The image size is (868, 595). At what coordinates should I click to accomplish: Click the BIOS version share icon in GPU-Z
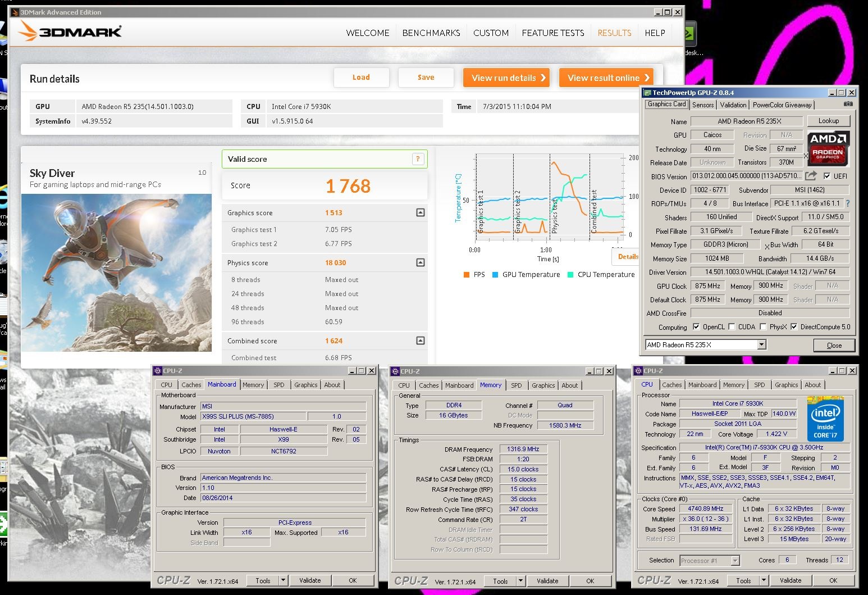click(811, 176)
